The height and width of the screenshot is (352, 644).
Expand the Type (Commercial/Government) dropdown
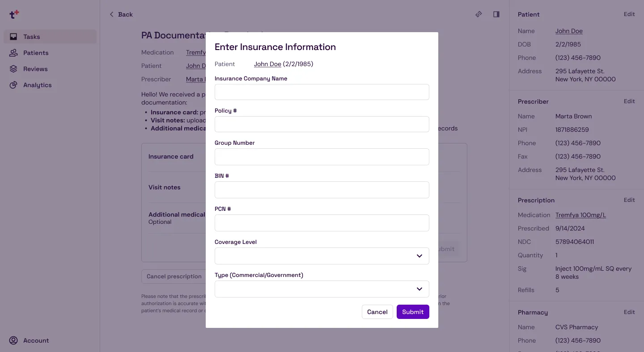pyautogui.click(x=322, y=289)
